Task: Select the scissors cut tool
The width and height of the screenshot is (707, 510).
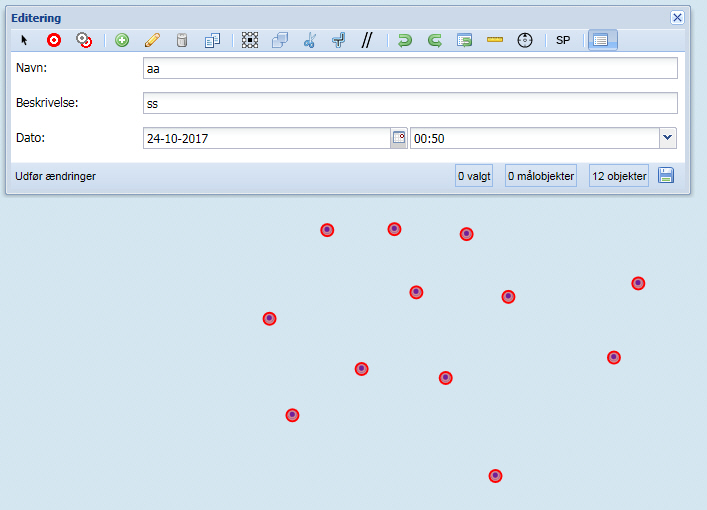Action: tap(309, 40)
